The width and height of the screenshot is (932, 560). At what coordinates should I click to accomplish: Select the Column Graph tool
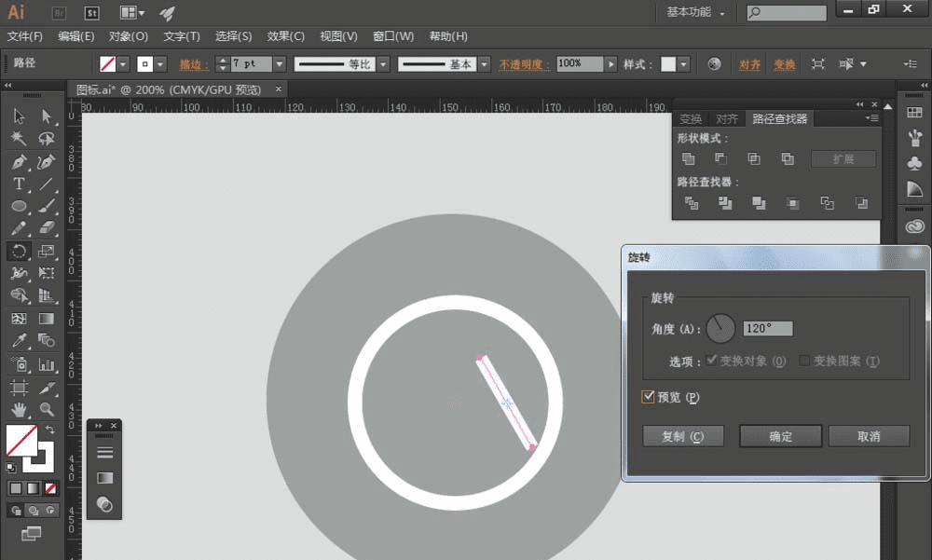(47, 363)
